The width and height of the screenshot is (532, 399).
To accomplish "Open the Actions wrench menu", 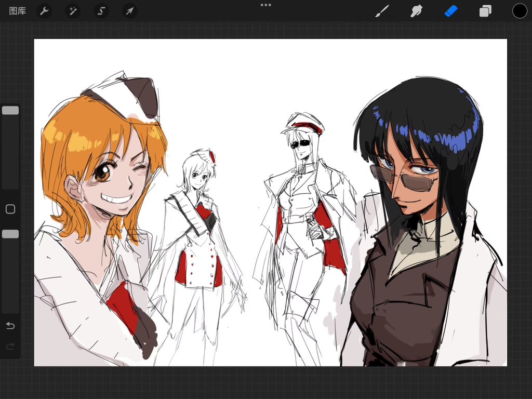I will [x=44, y=11].
